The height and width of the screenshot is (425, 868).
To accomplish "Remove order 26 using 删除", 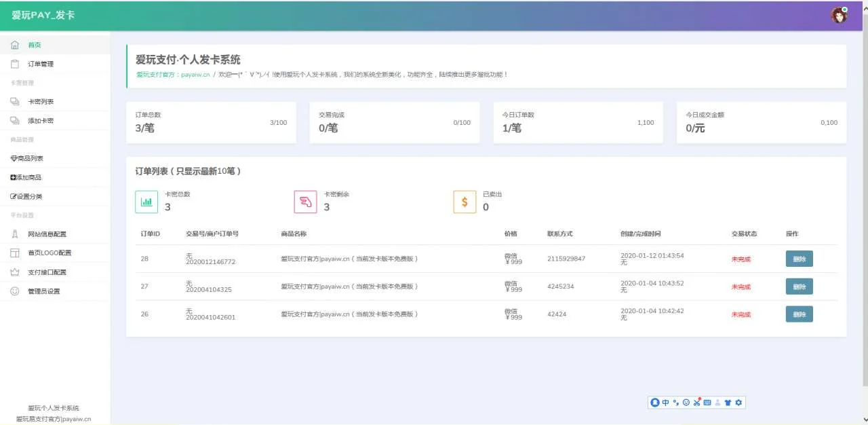I will tap(799, 314).
